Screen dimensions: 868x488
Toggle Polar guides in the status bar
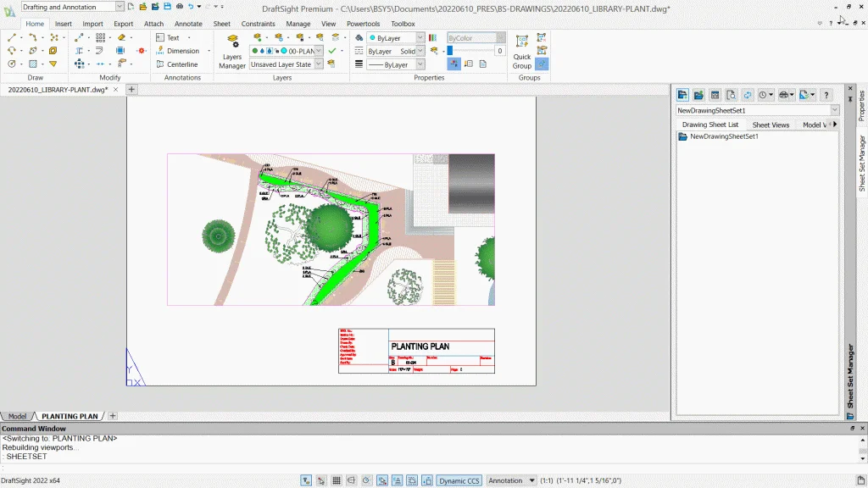tap(367, 480)
